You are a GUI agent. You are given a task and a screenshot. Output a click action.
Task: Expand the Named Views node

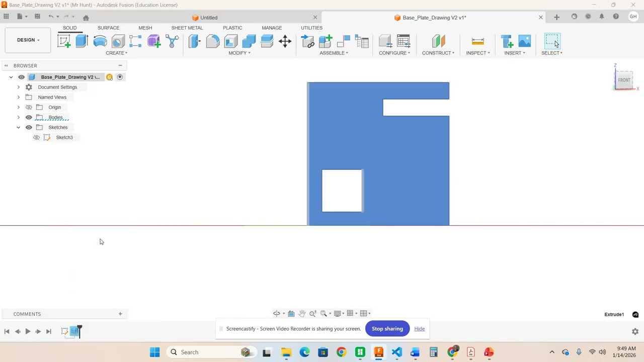pyautogui.click(x=19, y=97)
